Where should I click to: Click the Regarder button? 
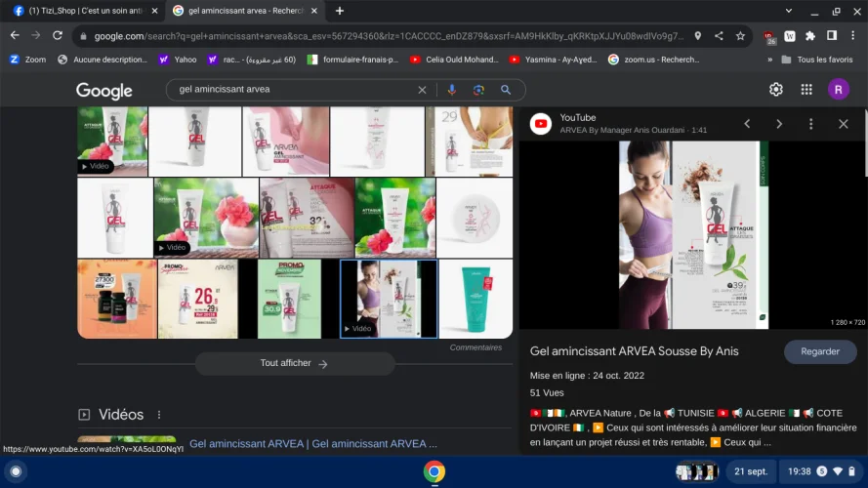[x=820, y=351]
